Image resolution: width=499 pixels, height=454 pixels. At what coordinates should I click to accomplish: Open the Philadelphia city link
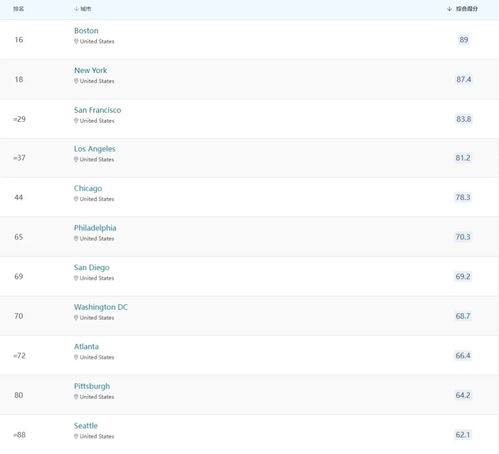(95, 228)
